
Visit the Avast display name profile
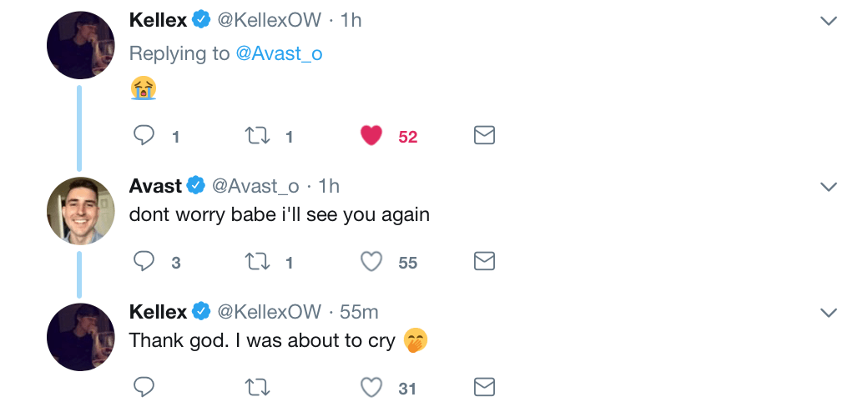(x=155, y=186)
